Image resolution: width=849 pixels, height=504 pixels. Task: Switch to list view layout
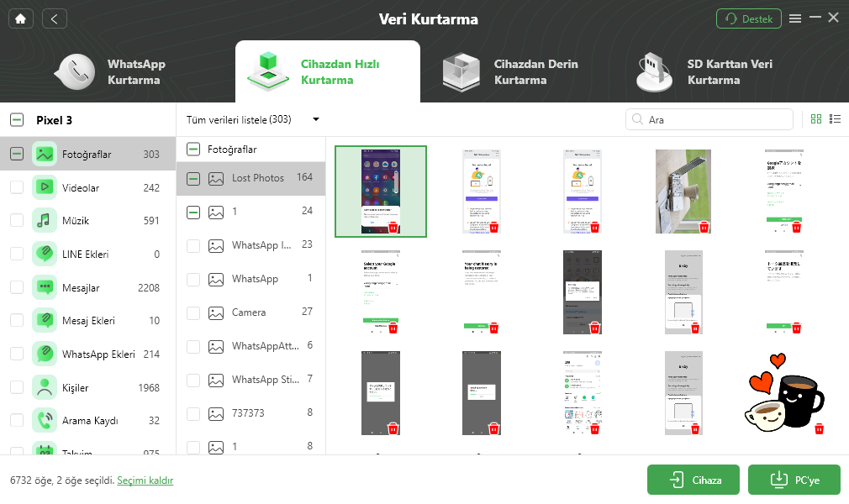click(x=835, y=119)
